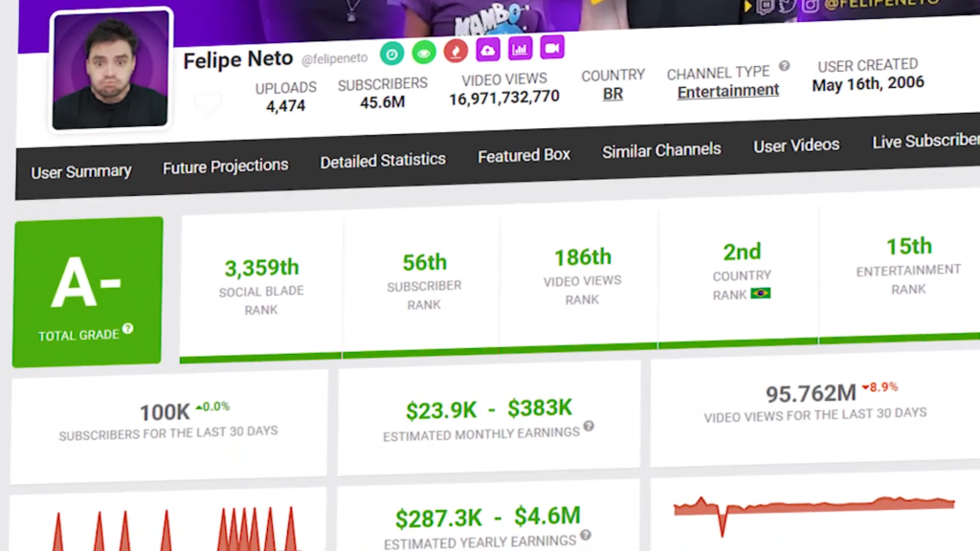The image size is (980, 551).
Task: Click the green eye badge icon
Action: [x=423, y=52]
